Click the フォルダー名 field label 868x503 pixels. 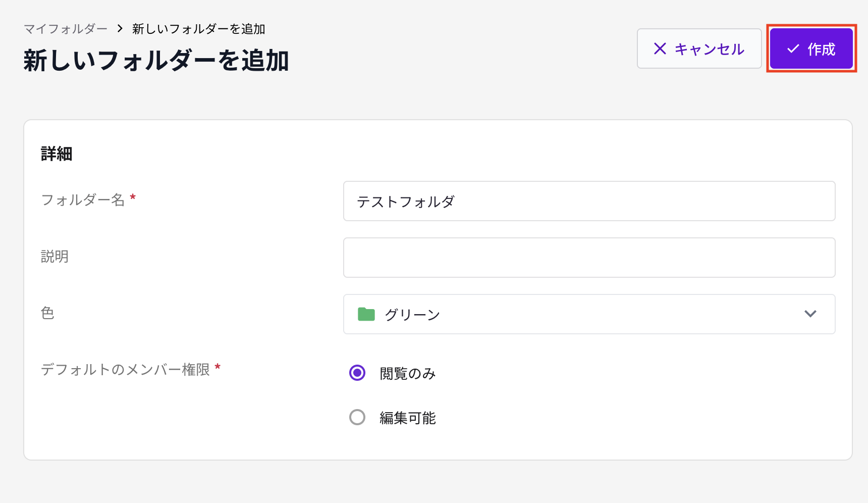[x=83, y=200]
